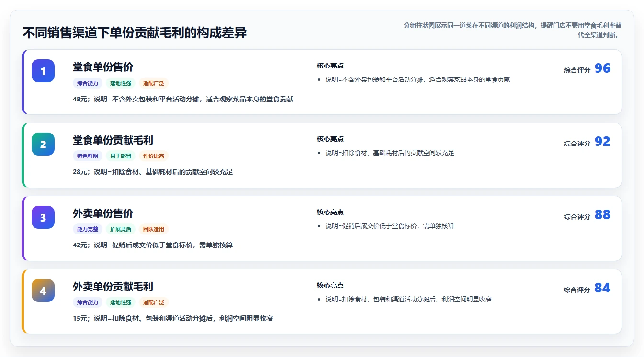
Task: Open the 堂食单份售价 card title
Action: point(103,67)
